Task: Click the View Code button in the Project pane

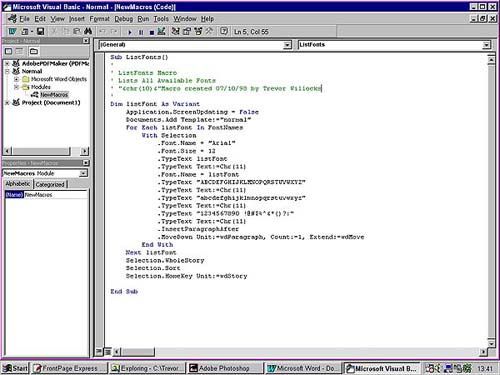Action: coord(8,51)
